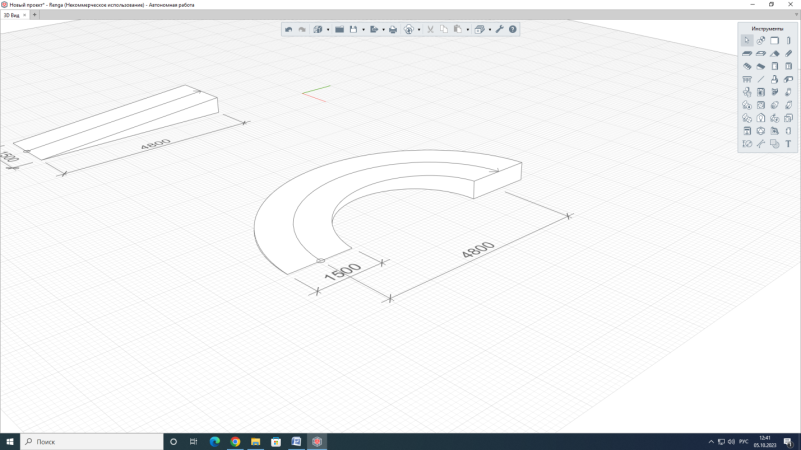Select the Plumbing fixture toilet tool

click(x=774, y=79)
